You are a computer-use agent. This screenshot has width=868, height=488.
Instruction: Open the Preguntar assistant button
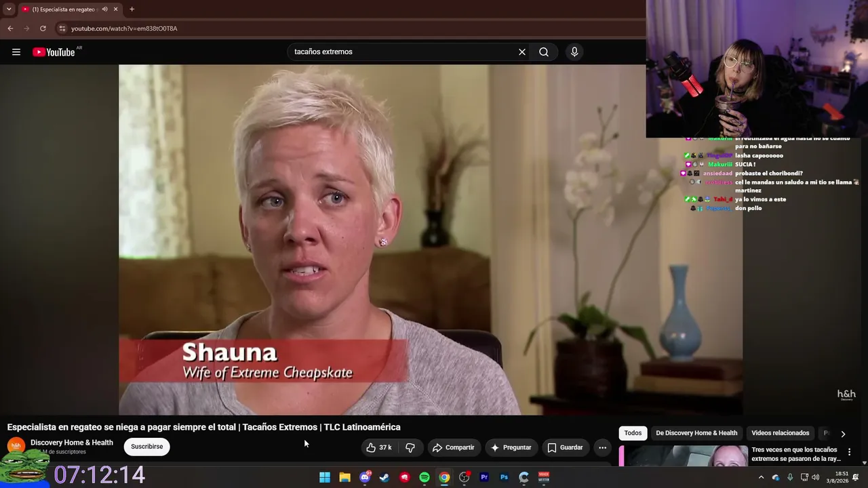511,447
